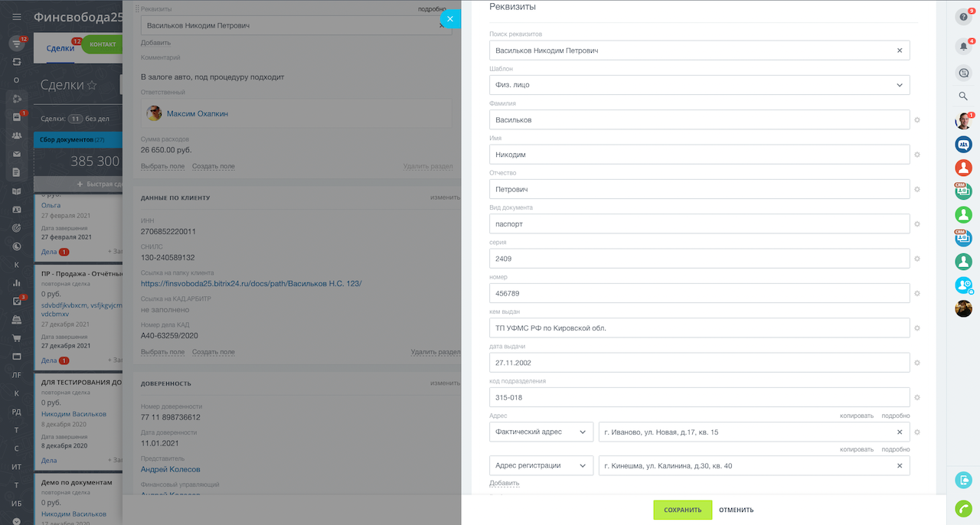Screen dimensions: 980x525
Task: Click копировать above Адрес регистрации
Action: tap(856, 449)
